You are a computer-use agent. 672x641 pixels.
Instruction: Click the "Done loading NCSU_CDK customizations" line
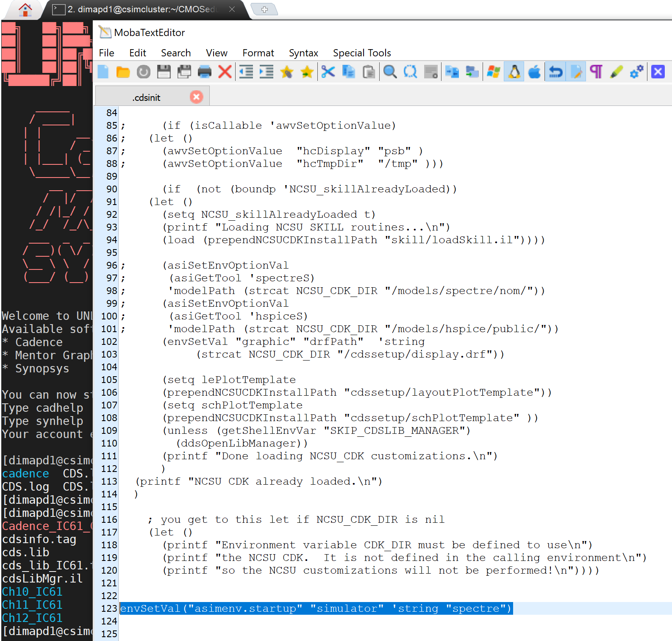pos(330,456)
